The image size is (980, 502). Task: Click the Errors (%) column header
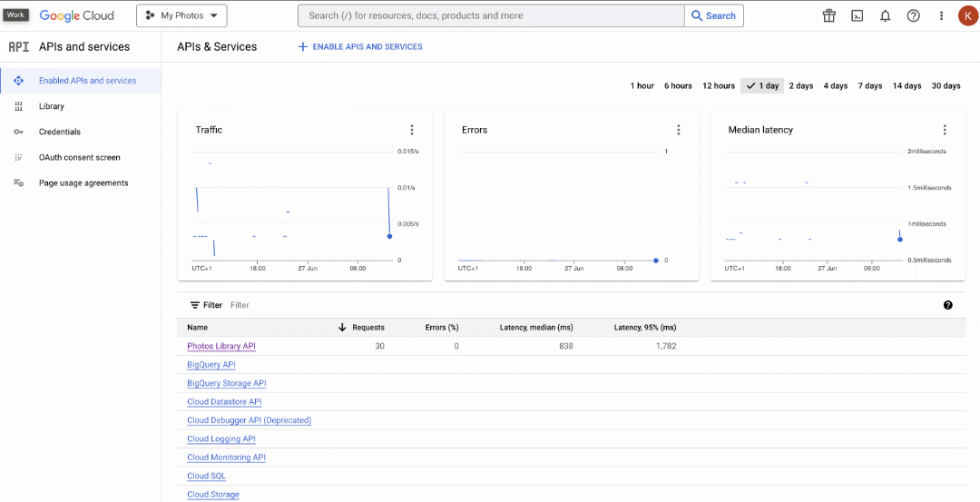click(442, 327)
